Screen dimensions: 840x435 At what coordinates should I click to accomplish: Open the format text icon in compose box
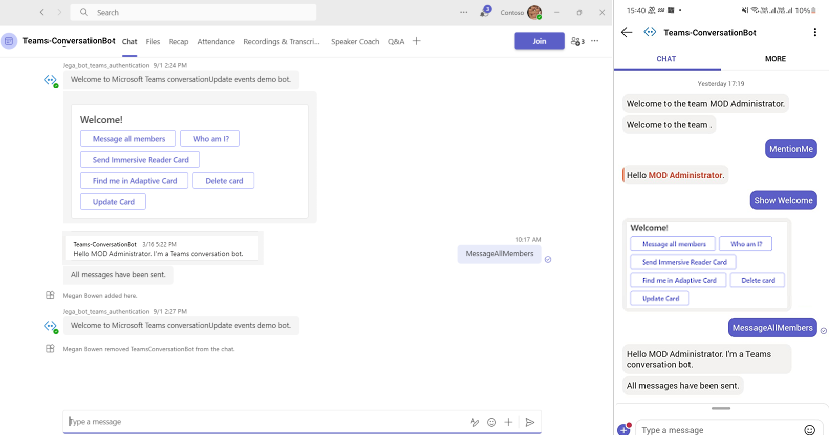475,422
